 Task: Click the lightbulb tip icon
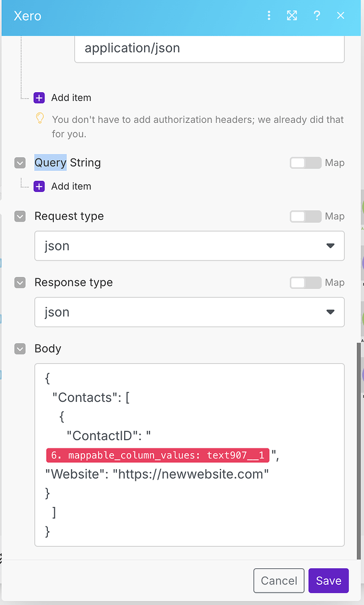coord(40,119)
